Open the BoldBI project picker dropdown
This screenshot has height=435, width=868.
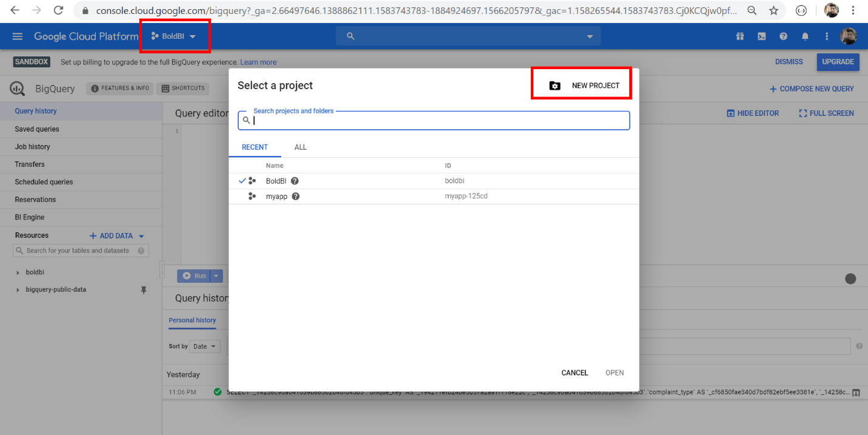pyautogui.click(x=175, y=36)
